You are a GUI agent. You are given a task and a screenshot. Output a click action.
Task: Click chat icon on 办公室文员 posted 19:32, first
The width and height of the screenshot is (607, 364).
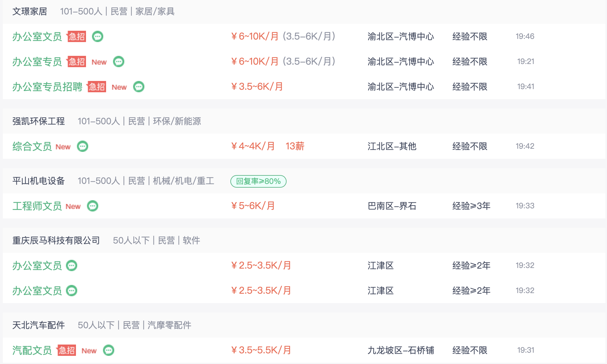point(72,265)
